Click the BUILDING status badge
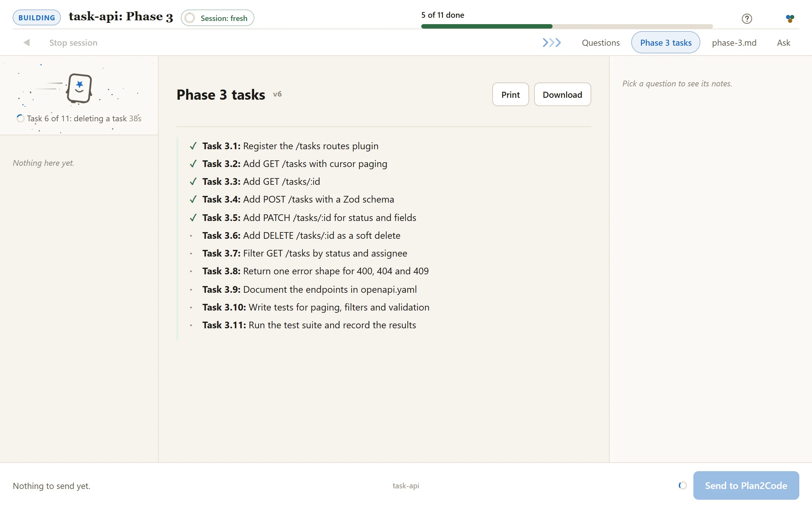Image resolution: width=812 pixels, height=508 pixels. pyautogui.click(x=37, y=17)
